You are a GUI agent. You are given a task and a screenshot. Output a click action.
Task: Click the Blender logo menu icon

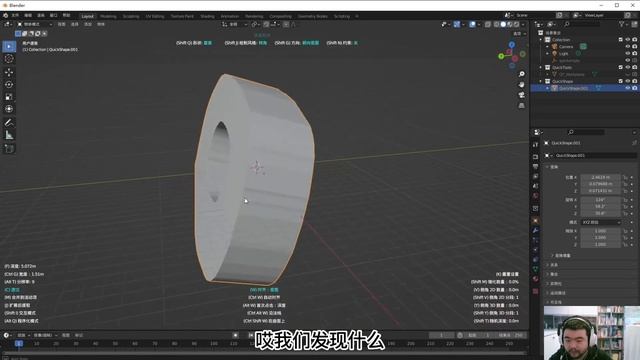tap(6, 16)
